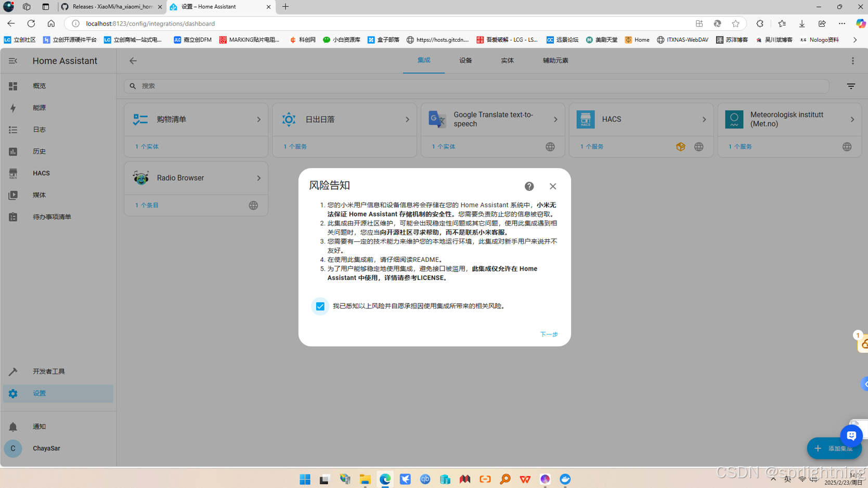This screenshot has height=488, width=868.
Task: Open HACS in the sidebar
Action: pyautogui.click(x=58, y=173)
